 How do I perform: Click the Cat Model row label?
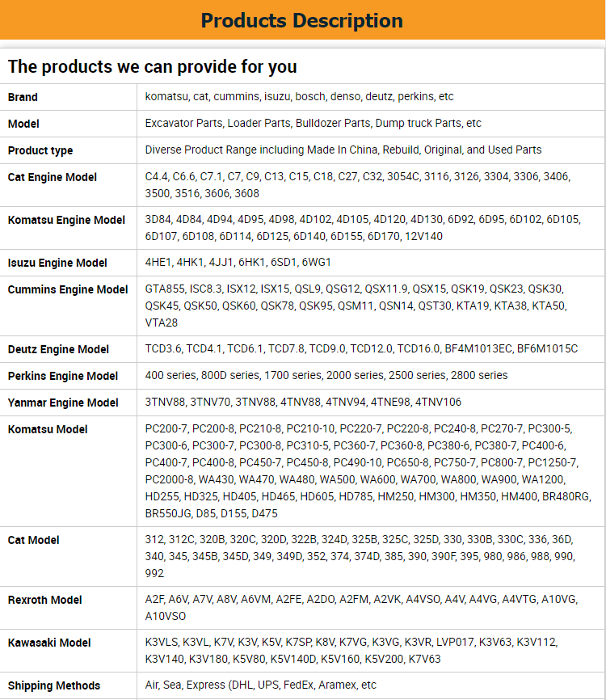click(x=33, y=540)
